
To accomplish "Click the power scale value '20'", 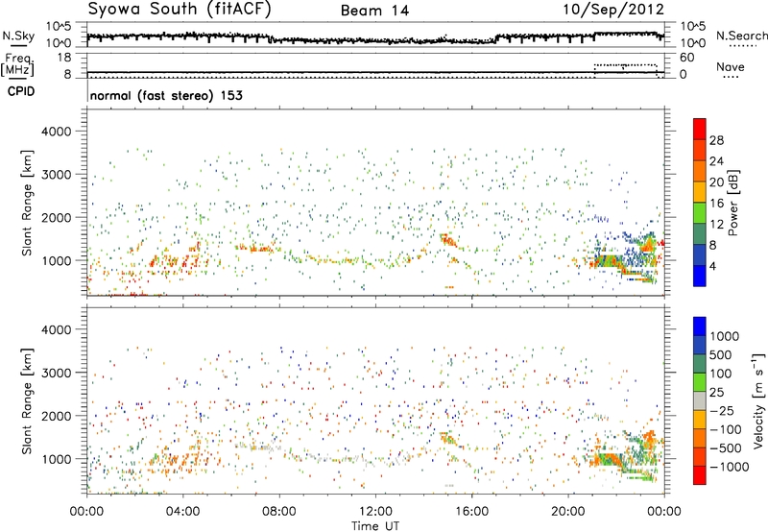I will (716, 182).
